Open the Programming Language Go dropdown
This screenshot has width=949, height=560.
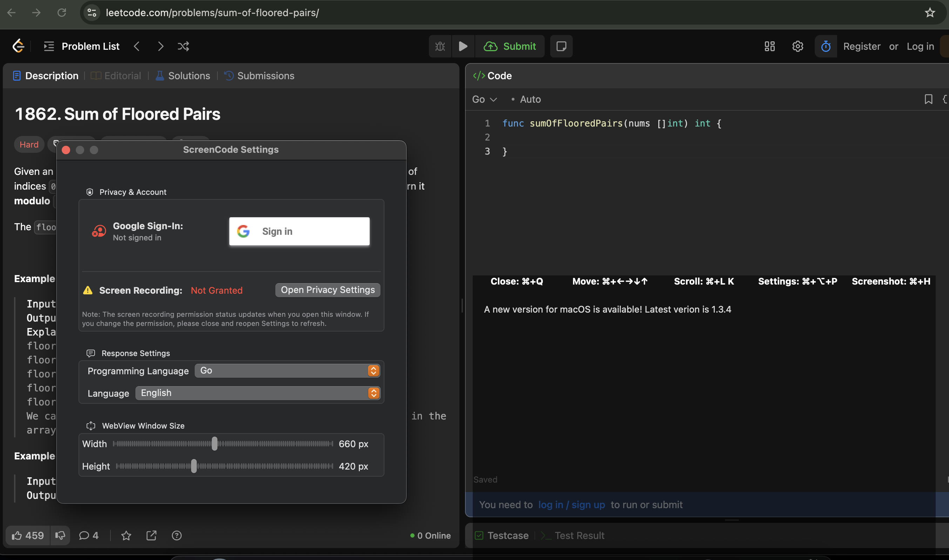click(287, 370)
